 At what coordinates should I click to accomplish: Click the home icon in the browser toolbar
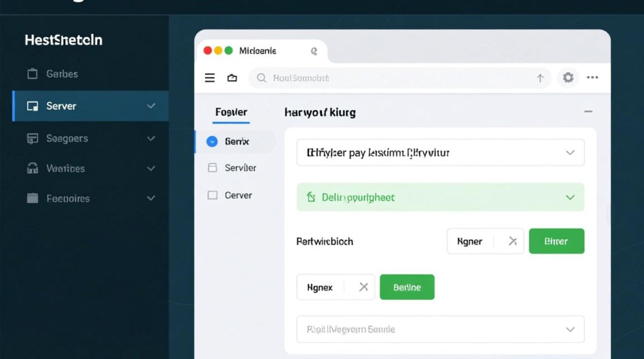click(232, 78)
